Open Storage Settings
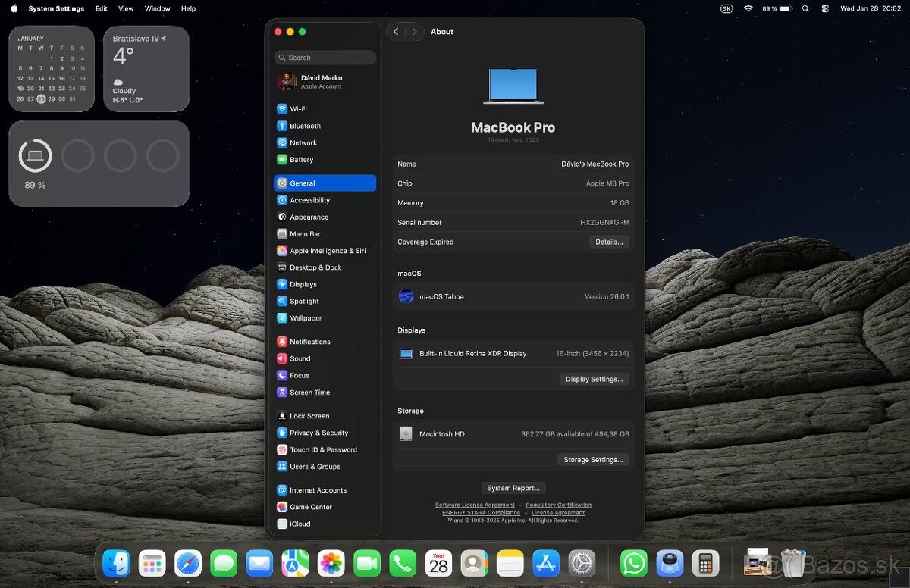910x588 pixels. tap(593, 459)
